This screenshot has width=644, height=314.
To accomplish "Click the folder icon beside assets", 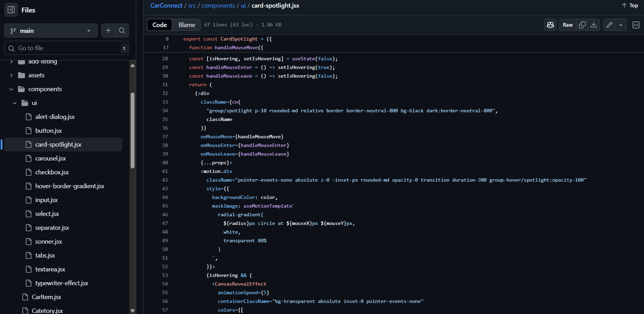I will (21, 75).
